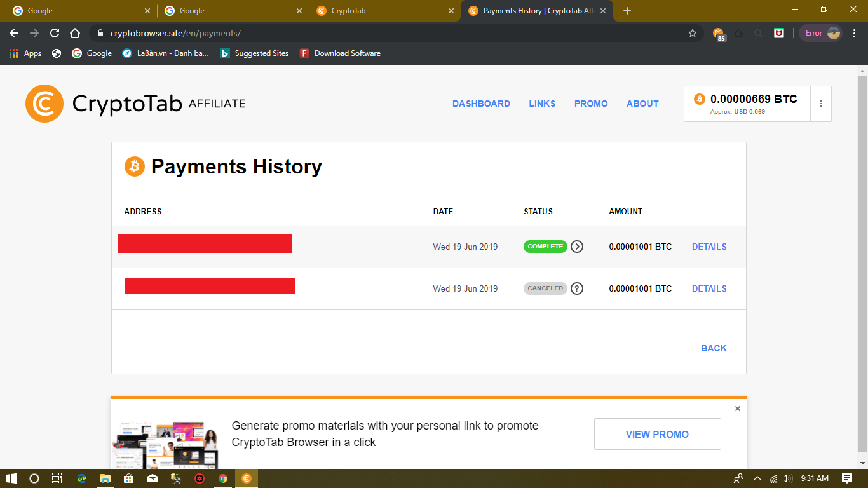868x488 pixels.
Task: Click the VIEW PROMO button
Action: click(657, 434)
